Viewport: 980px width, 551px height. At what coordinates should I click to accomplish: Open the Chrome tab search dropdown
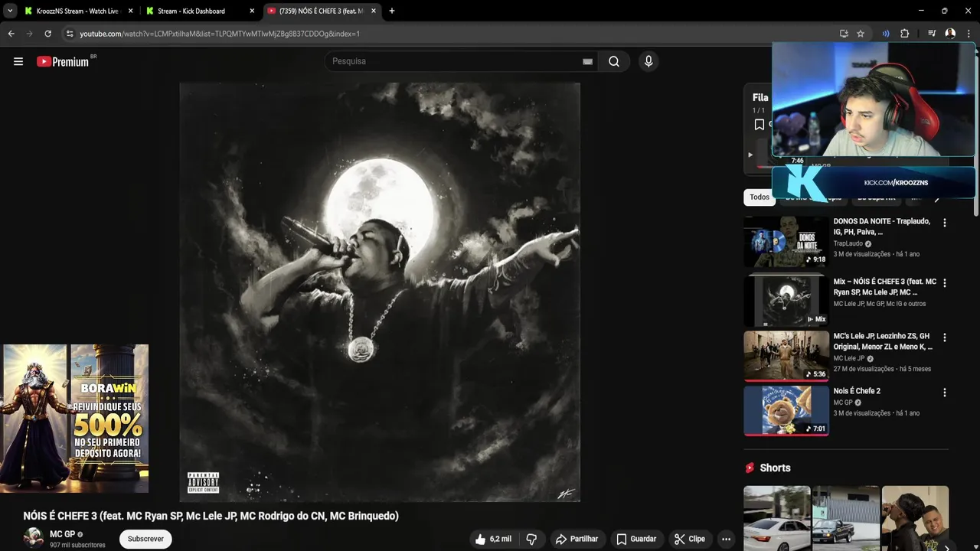pos(10,11)
